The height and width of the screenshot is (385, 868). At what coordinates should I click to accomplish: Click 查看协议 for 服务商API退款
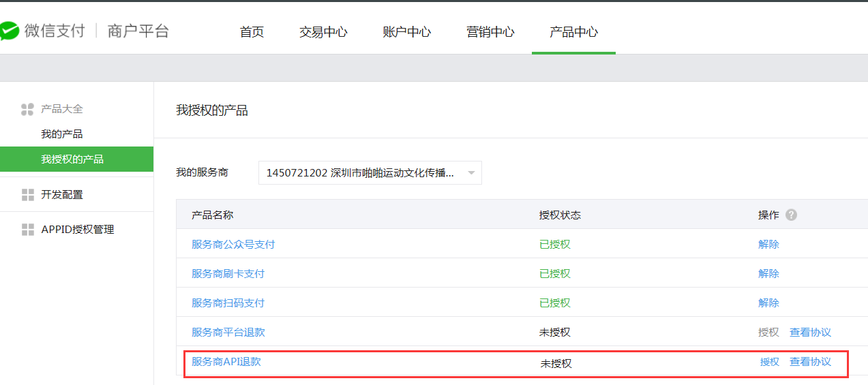[810, 362]
